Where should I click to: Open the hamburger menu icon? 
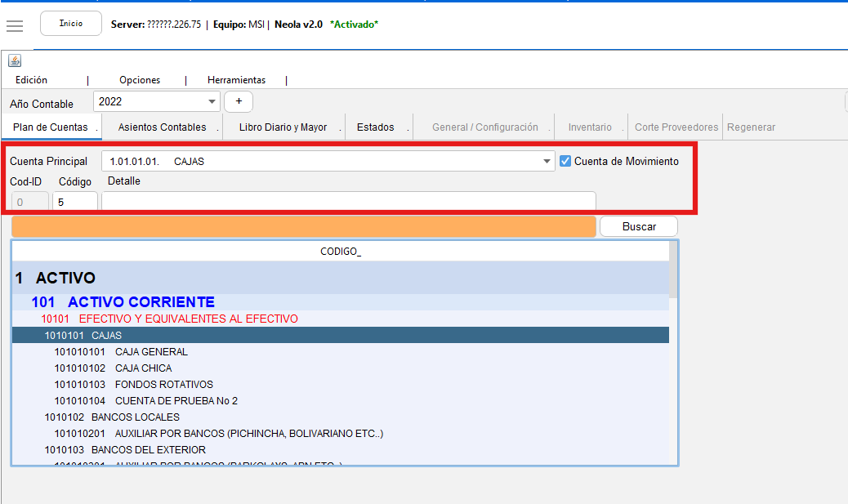pos(15,25)
